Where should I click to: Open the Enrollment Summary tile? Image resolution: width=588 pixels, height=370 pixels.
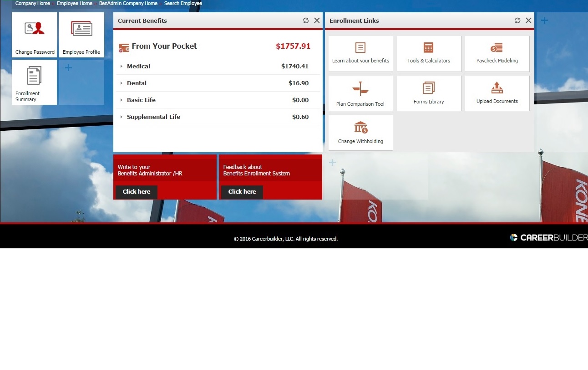35,82
